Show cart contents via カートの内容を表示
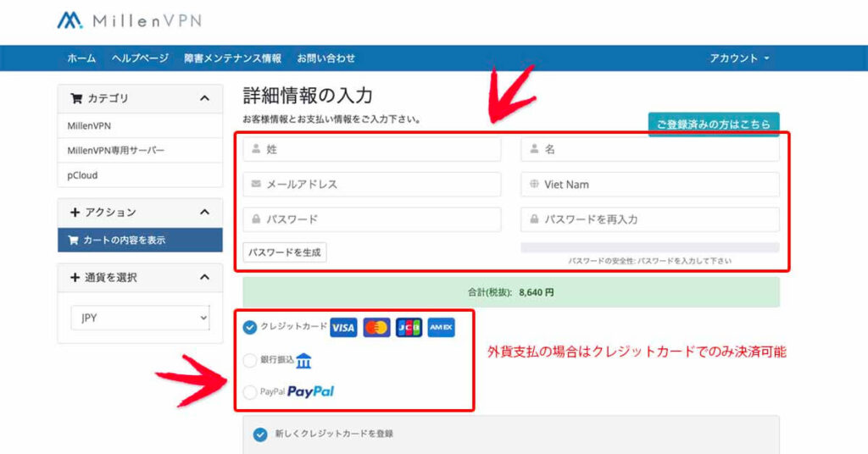This screenshot has height=454, width=868. pyautogui.click(x=140, y=240)
